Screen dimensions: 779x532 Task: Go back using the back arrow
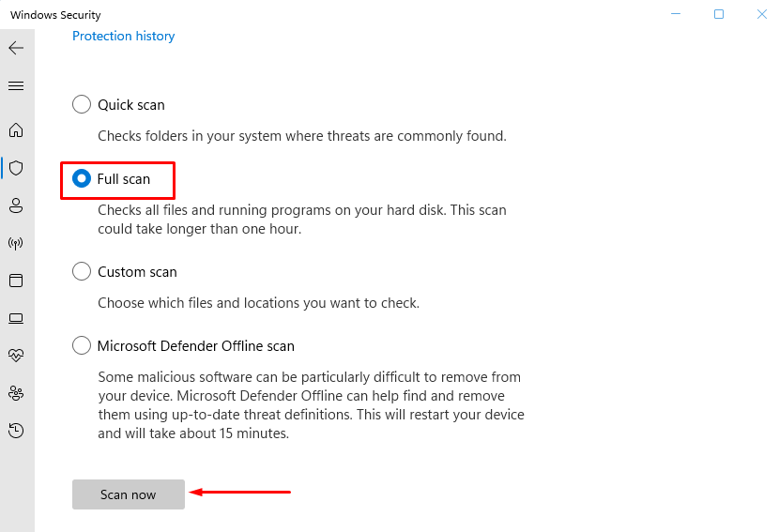click(16, 48)
